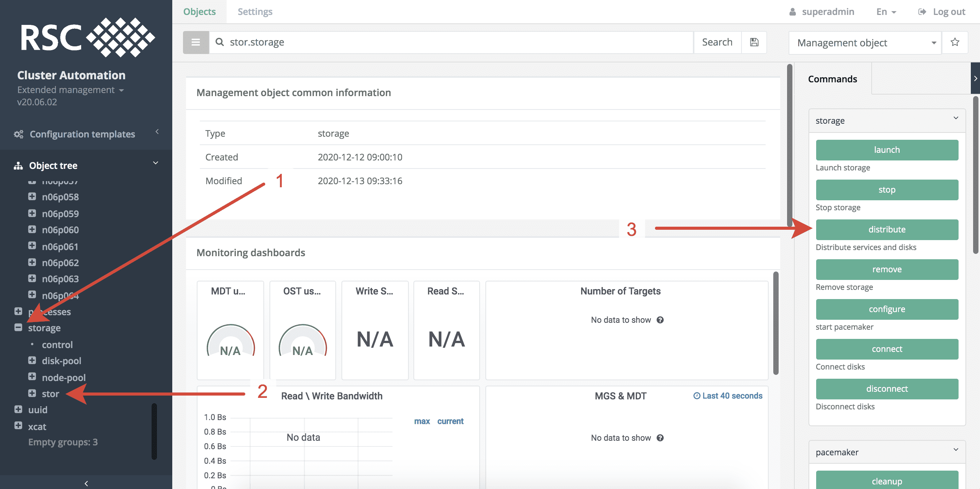Open Configuration templates menu
The width and height of the screenshot is (980, 489).
pos(82,134)
